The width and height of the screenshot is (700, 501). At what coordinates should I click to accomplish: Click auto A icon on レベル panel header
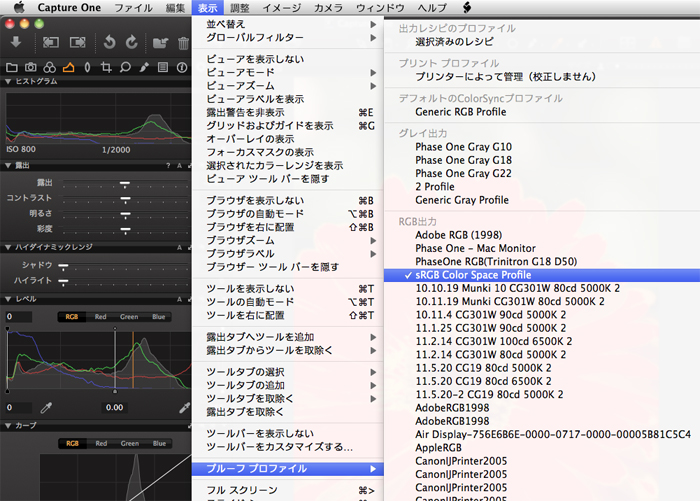pos(179,299)
